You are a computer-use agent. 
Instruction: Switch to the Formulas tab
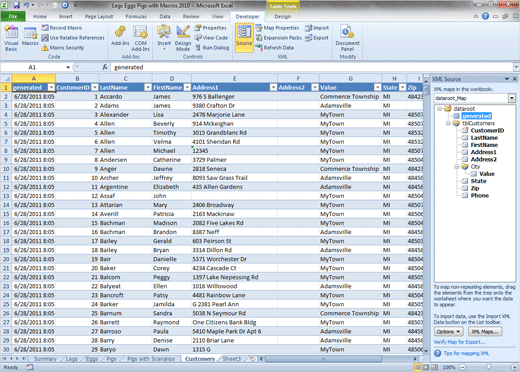[x=136, y=16]
